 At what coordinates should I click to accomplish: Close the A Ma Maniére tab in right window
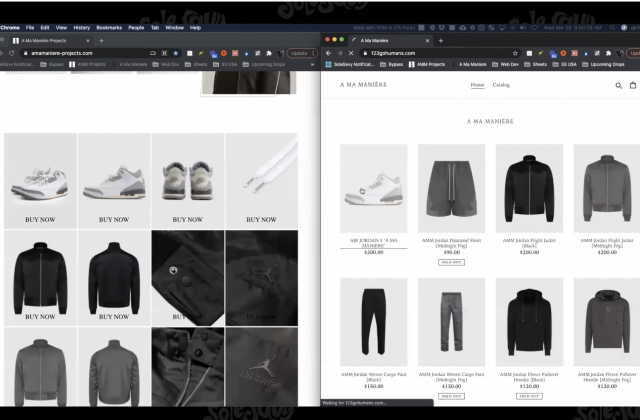(x=427, y=40)
